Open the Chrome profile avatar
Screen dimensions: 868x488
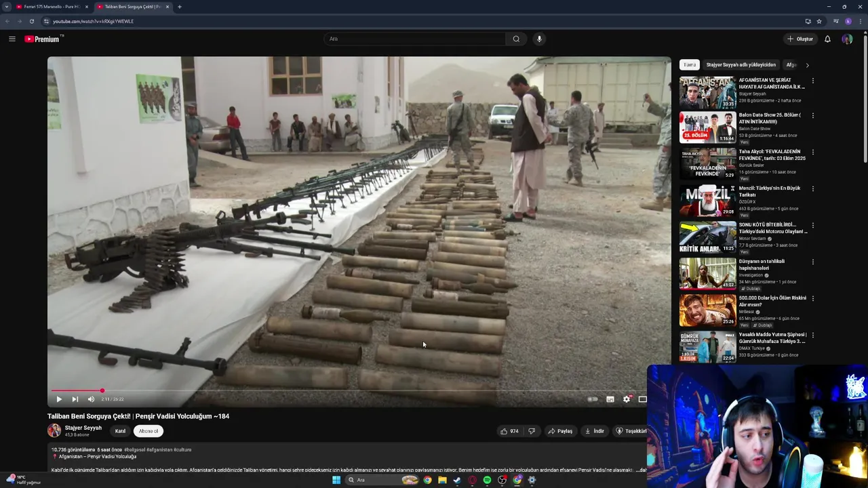click(848, 22)
